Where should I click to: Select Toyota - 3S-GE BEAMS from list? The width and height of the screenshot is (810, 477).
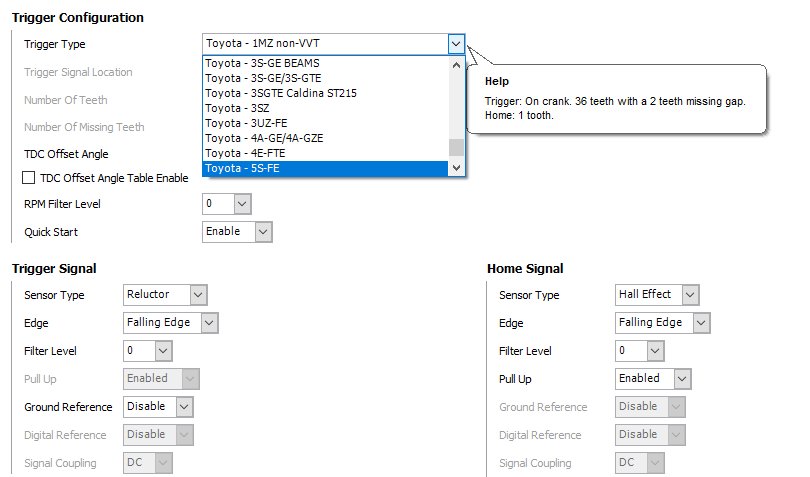point(326,63)
